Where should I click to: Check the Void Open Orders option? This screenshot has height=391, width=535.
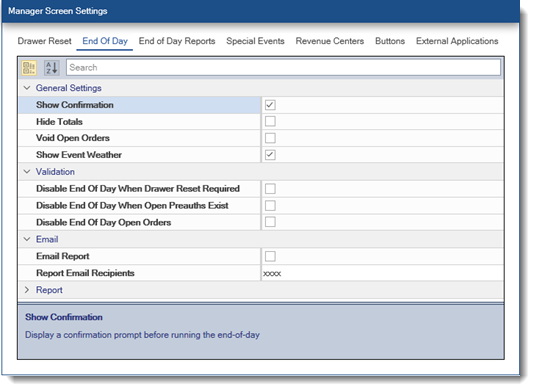(270, 138)
